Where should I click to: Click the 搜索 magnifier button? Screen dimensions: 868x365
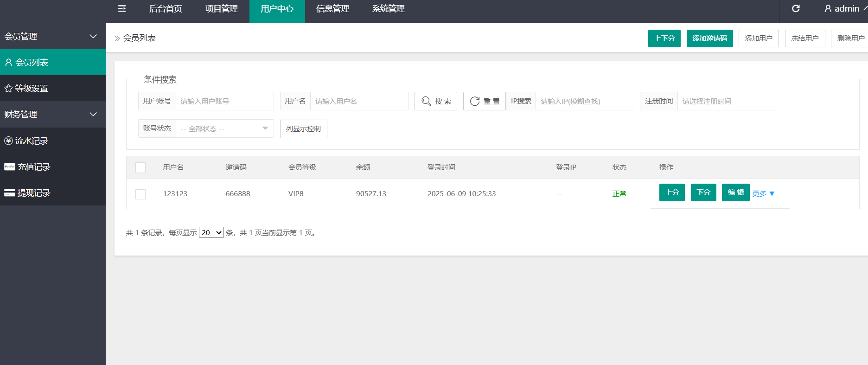coord(436,101)
